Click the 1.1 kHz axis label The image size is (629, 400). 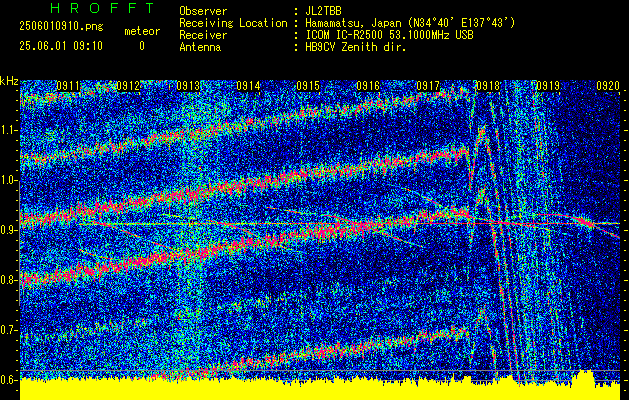(9, 130)
